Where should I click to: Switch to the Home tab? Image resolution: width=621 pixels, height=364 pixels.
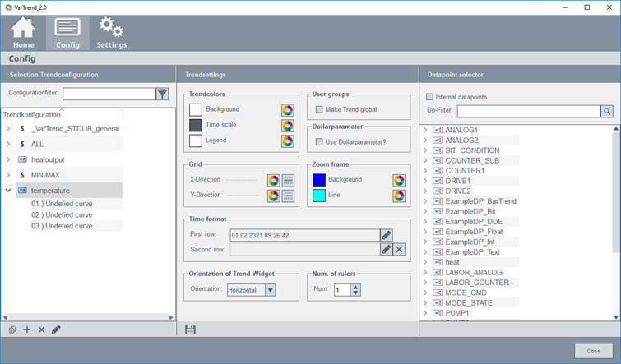(23, 33)
